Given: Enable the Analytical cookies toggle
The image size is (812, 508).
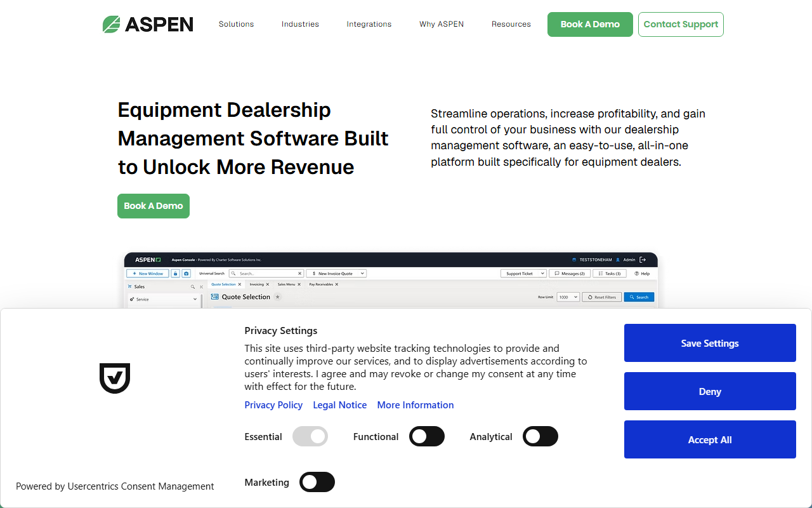Looking at the screenshot, I should tap(540, 436).
